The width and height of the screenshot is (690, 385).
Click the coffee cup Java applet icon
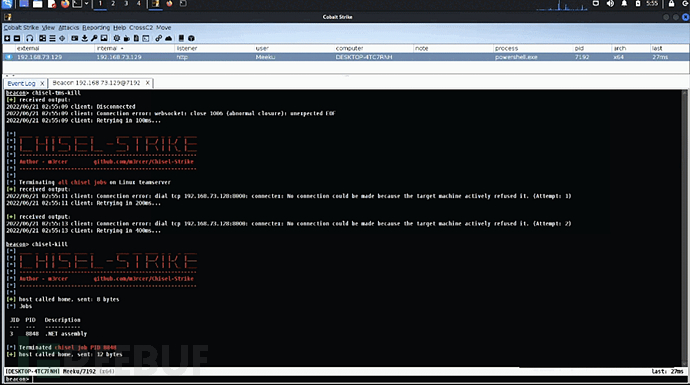(x=127, y=38)
